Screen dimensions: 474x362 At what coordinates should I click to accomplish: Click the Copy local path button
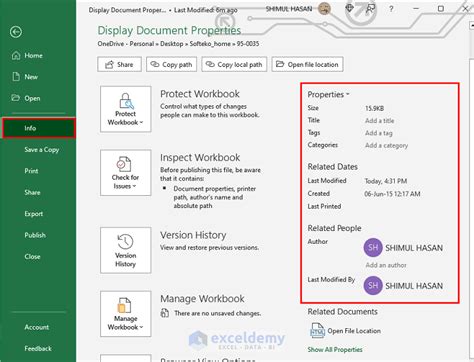coord(234,64)
